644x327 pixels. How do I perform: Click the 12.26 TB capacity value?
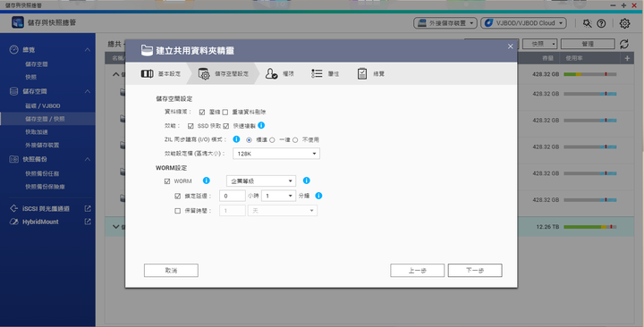click(x=547, y=226)
